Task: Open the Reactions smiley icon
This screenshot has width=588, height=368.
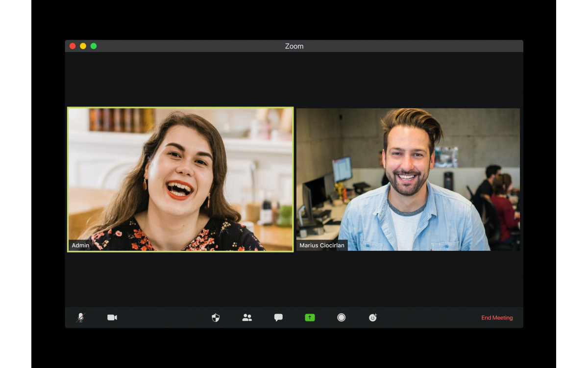Action: point(373,317)
